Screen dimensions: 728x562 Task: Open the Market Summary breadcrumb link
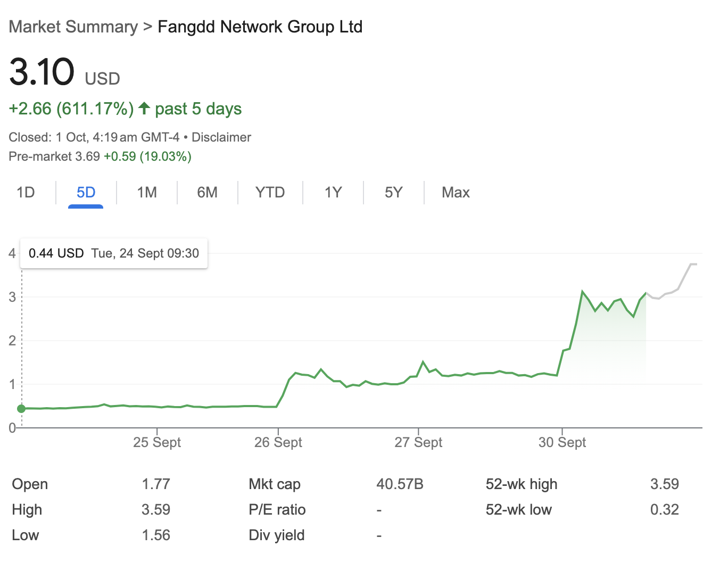point(73,27)
